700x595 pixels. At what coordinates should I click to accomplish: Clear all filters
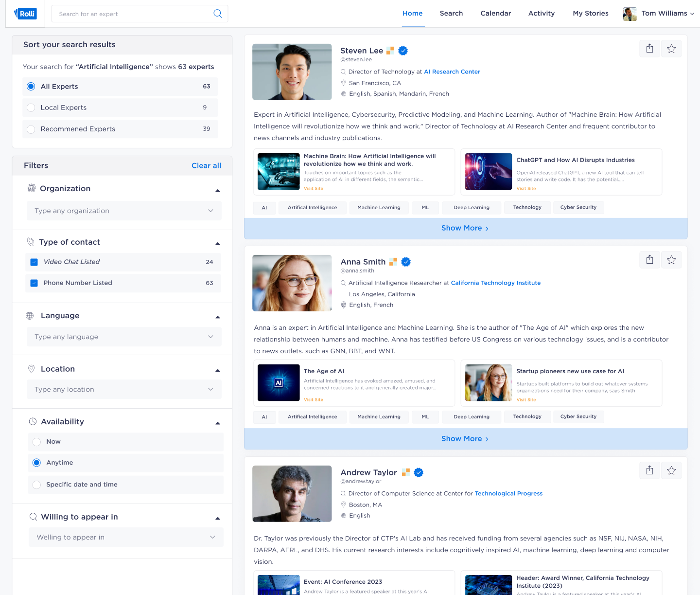click(x=206, y=166)
